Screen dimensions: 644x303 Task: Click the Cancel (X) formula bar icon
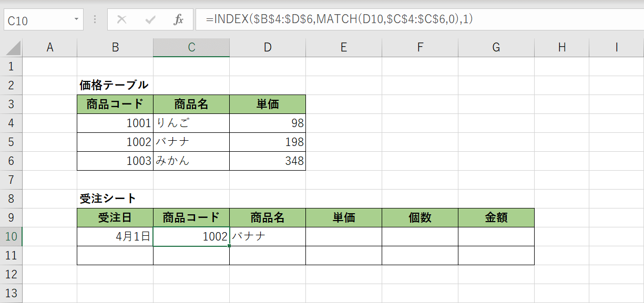122,20
